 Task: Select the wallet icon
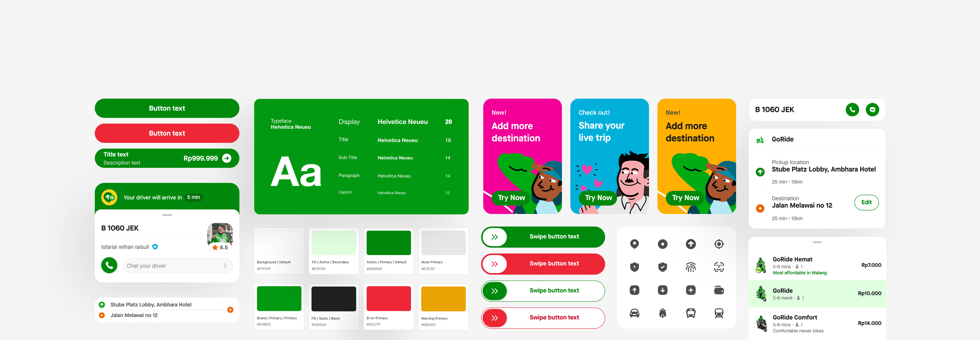click(x=719, y=290)
